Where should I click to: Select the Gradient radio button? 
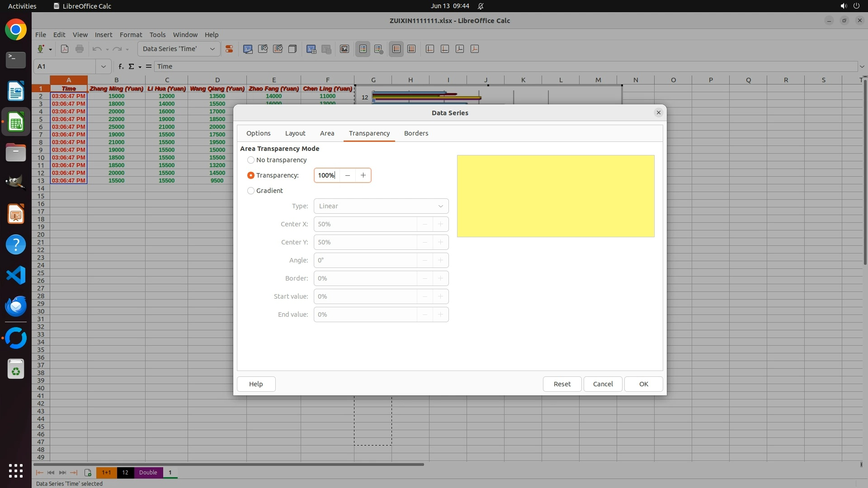tap(251, 191)
